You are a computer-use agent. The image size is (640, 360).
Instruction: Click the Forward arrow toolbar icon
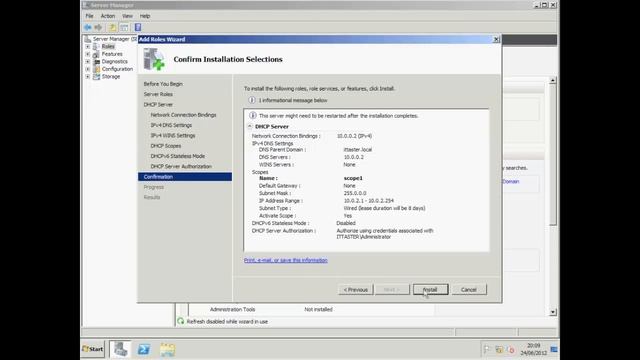[x=98, y=27]
